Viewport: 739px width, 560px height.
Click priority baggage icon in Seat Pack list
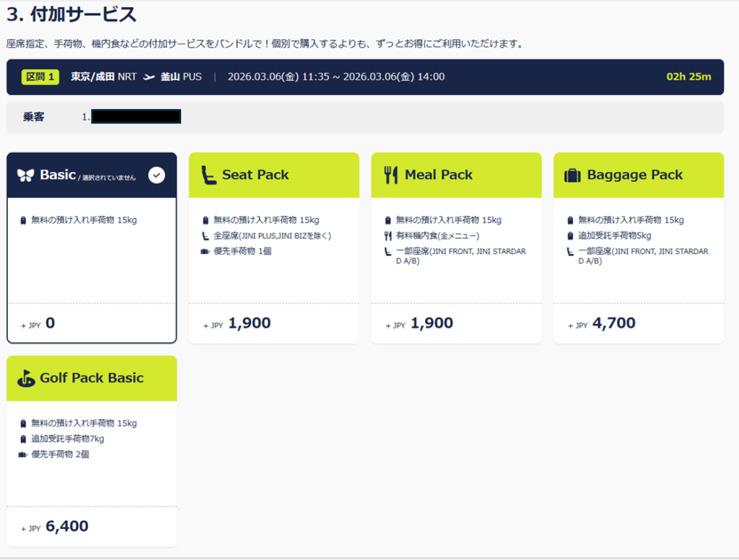point(205,251)
